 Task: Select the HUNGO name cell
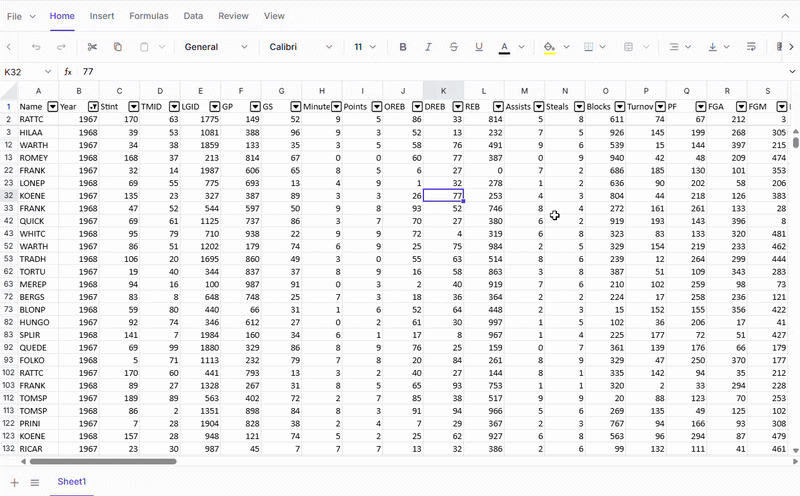coord(38,322)
